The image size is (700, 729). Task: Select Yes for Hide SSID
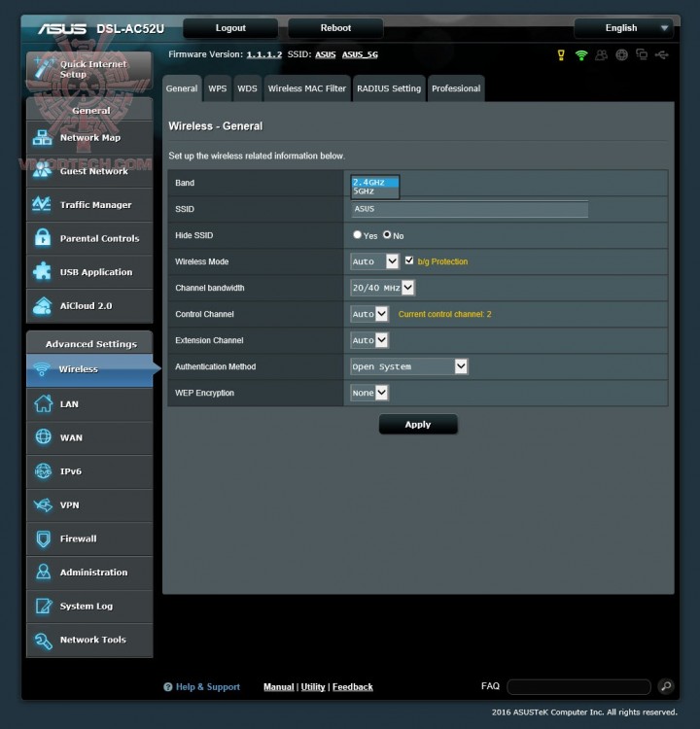tap(357, 235)
